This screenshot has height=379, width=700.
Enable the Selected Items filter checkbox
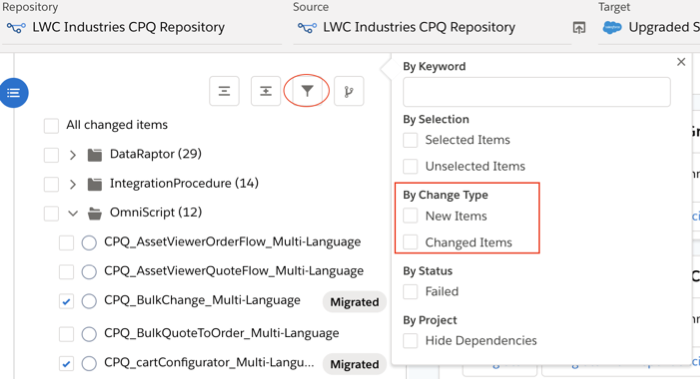pyautogui.click(x=410, y=140)
